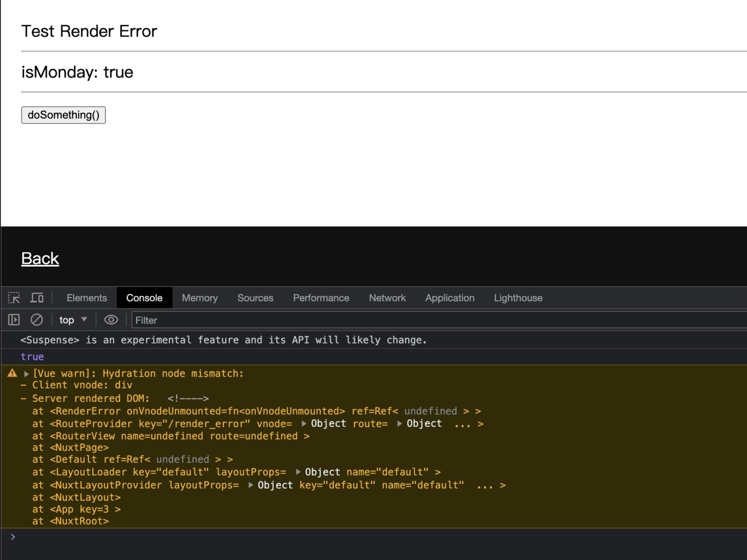
Task: Expand the Vue warn hydration mismatch message
Action: click(x=27, y=374)
